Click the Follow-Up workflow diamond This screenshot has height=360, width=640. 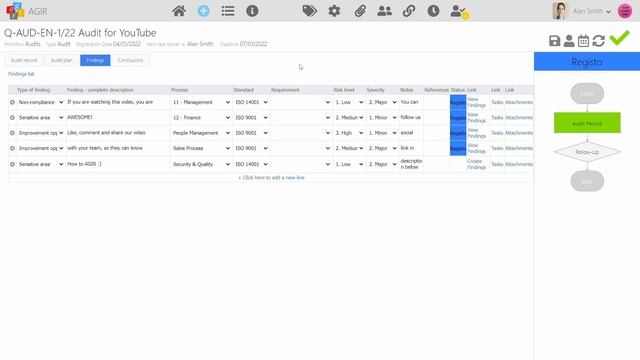click(x=587, y=152)
